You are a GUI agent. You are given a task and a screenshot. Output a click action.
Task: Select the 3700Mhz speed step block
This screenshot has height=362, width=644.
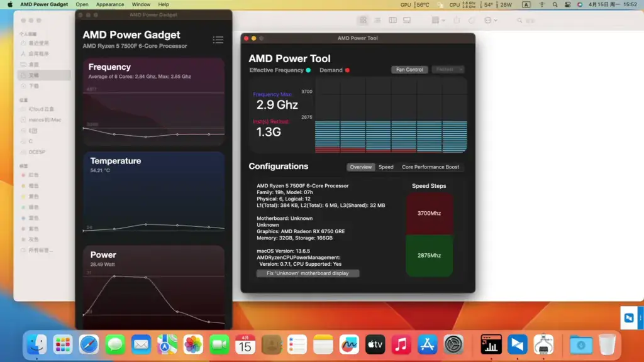pyautogui.click(x=429, y=214)
